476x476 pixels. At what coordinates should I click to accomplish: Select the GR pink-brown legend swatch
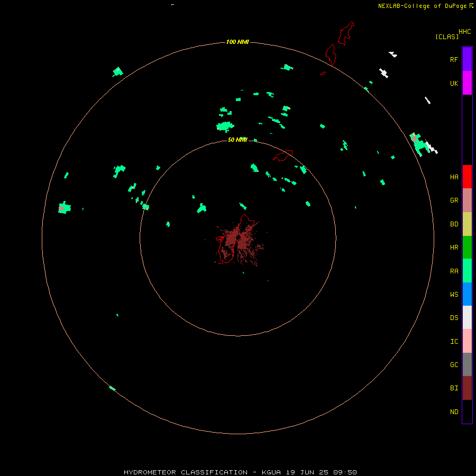coord(467,200)
